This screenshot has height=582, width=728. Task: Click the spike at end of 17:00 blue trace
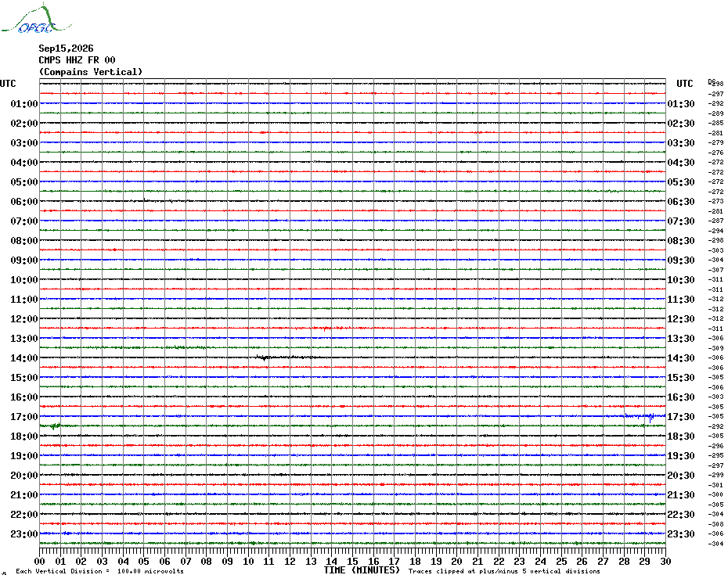[x=651, y=417]
